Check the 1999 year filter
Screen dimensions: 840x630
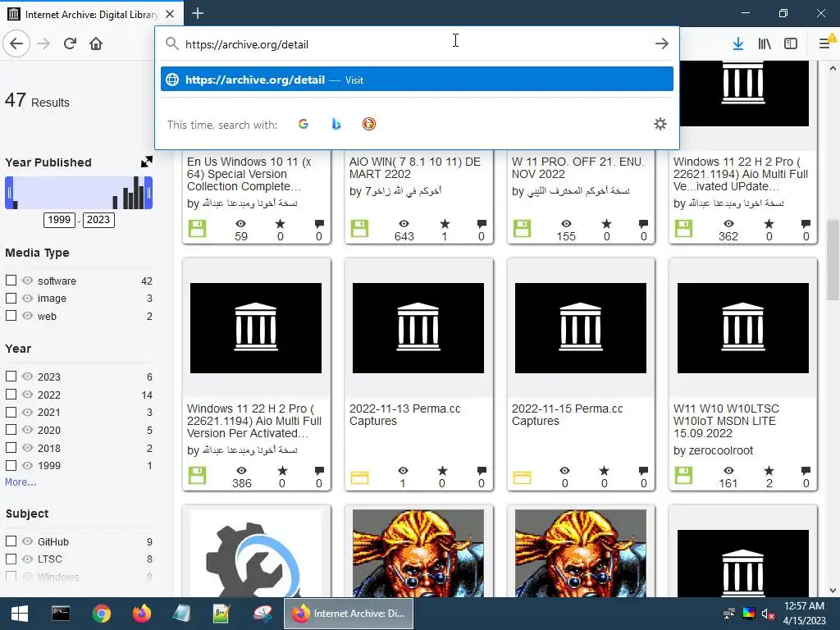coord(11,466)
